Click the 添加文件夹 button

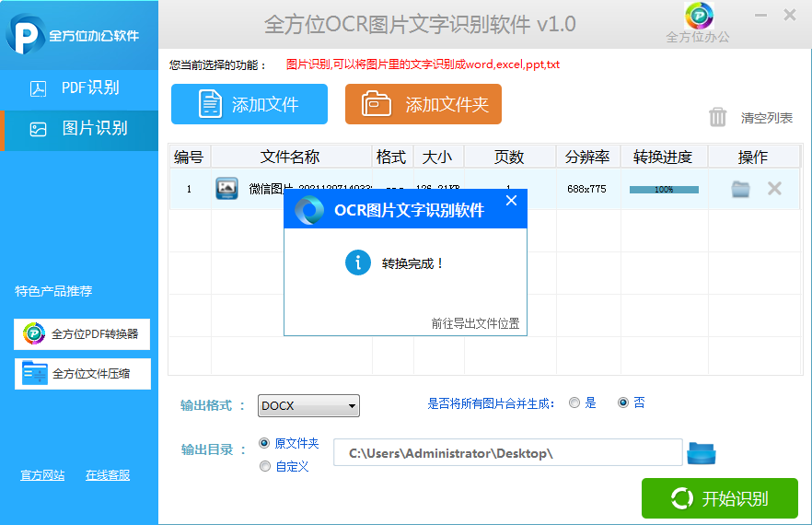[423, 104]
